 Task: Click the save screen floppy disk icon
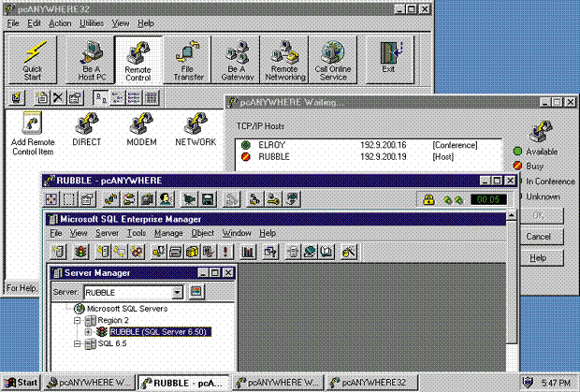pyautogui.click(x=208, y=199)
